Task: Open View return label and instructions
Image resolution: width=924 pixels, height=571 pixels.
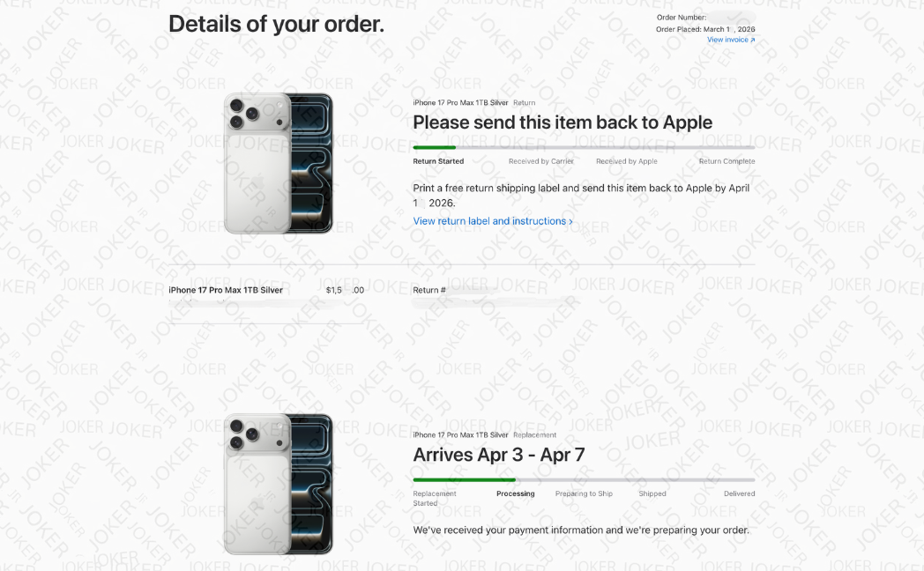Action: click(493, 221)
